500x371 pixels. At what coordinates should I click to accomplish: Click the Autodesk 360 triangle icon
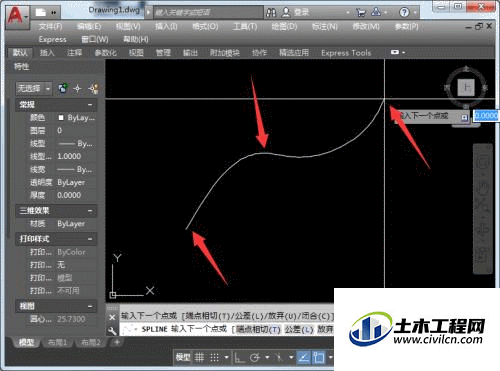pos(376,12)
